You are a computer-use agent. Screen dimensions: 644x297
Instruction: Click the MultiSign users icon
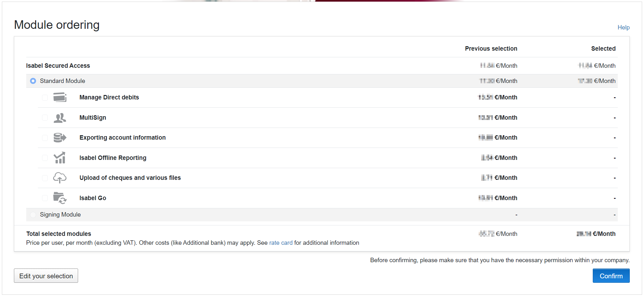coord(60,117)
